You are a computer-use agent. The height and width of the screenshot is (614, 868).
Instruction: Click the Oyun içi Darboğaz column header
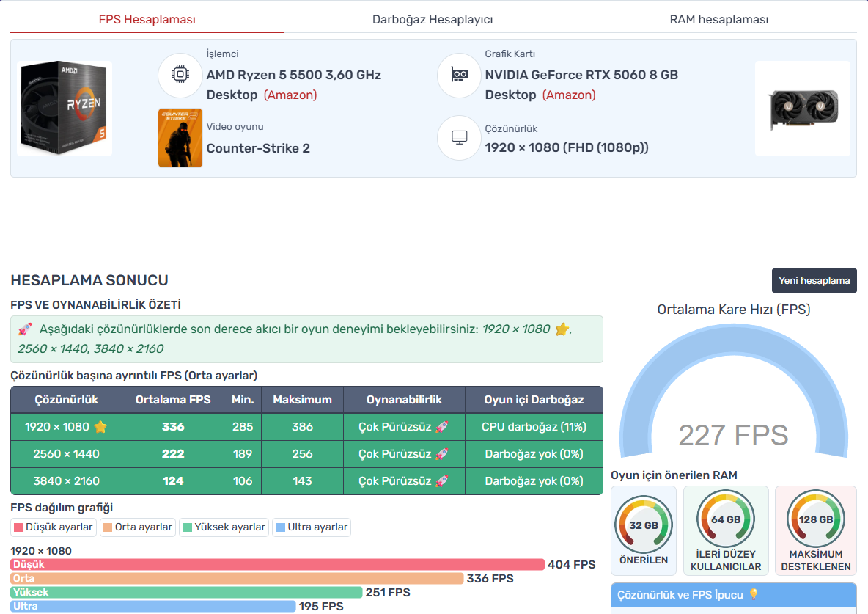534,400
